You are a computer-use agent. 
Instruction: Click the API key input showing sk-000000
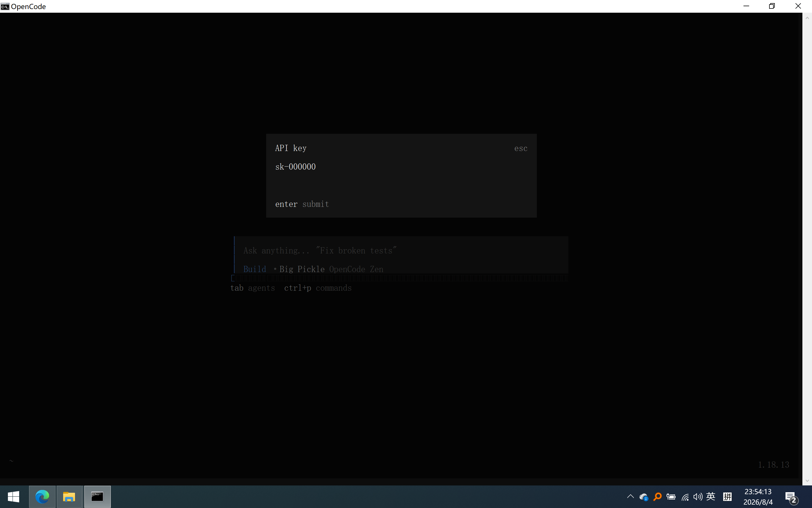tap(401, 167)
